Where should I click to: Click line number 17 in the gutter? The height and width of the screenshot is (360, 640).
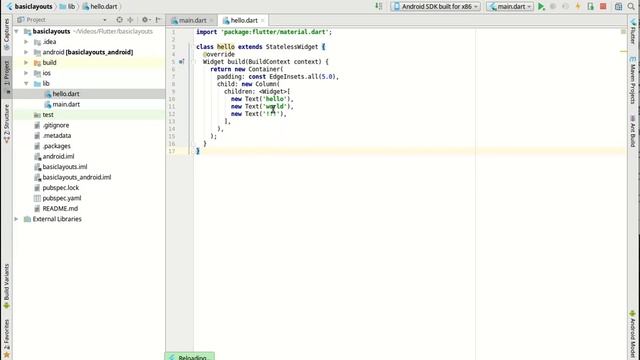(171, 151)
